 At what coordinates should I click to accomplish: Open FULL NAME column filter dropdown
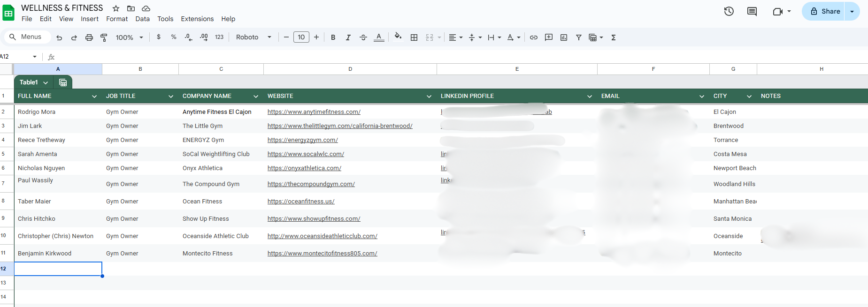click(x=94, y=96)
